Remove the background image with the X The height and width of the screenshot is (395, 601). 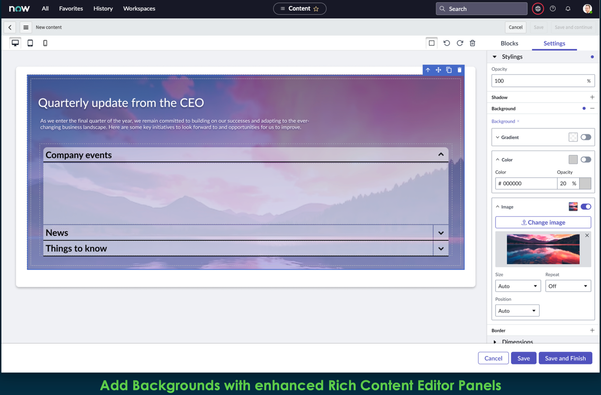587,236
